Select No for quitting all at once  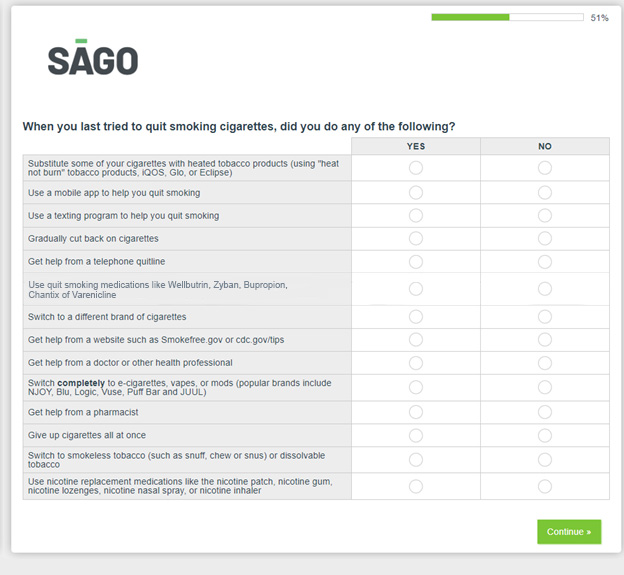(545, 435)
